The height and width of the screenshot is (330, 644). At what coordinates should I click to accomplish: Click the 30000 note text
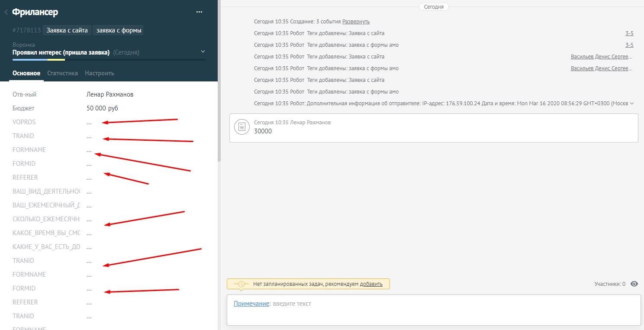pyautogui.click(x=263, y=131)
